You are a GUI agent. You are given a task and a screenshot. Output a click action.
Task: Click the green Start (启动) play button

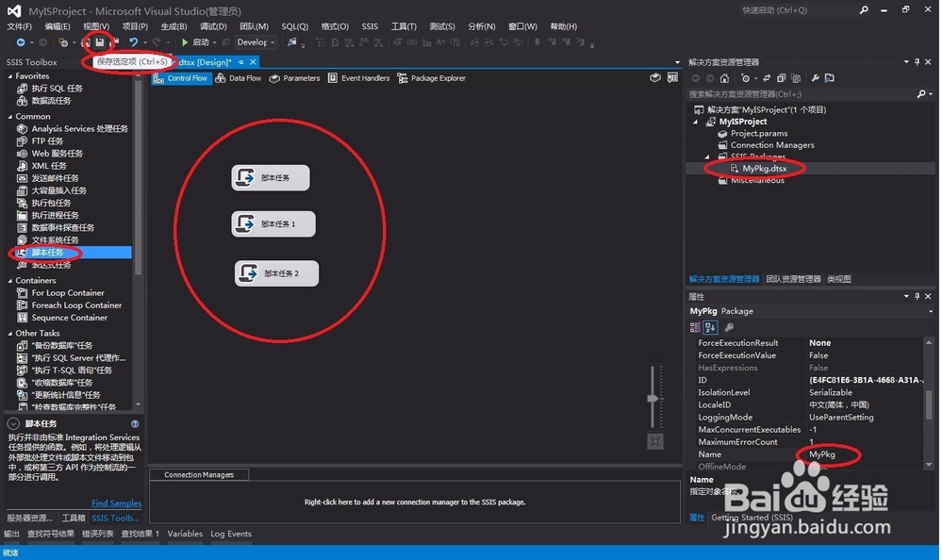(185, 42)
